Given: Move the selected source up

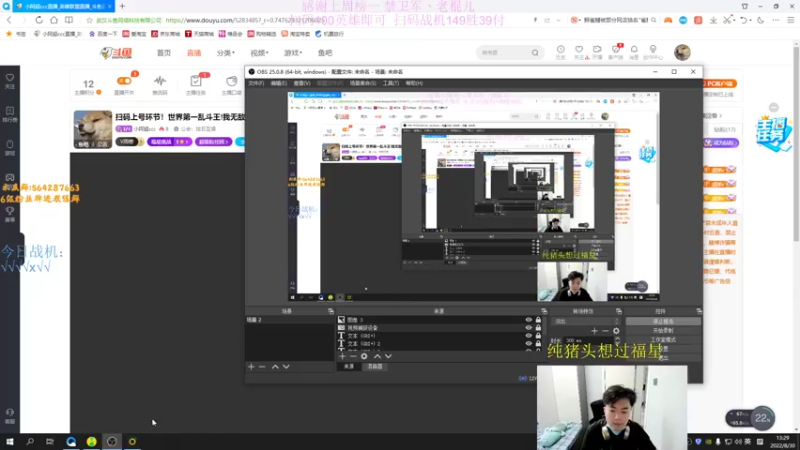Looking at the screenshot, I should [x=377, y=356].
